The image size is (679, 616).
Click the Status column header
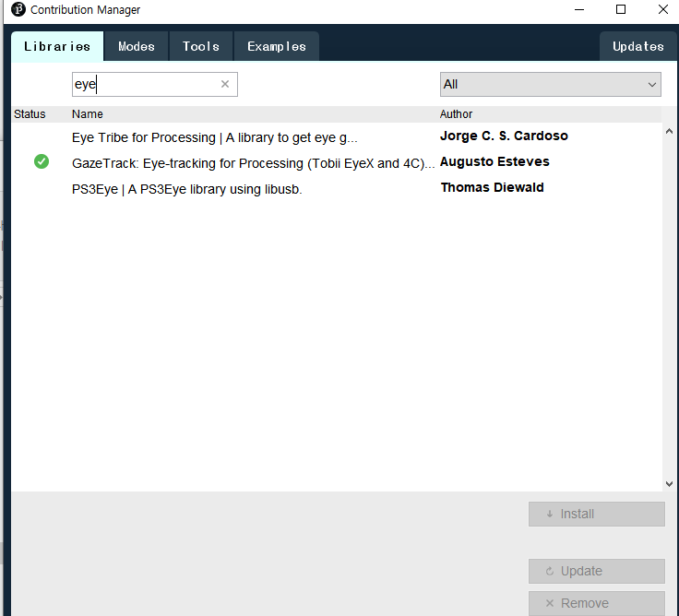click(30, 114)
